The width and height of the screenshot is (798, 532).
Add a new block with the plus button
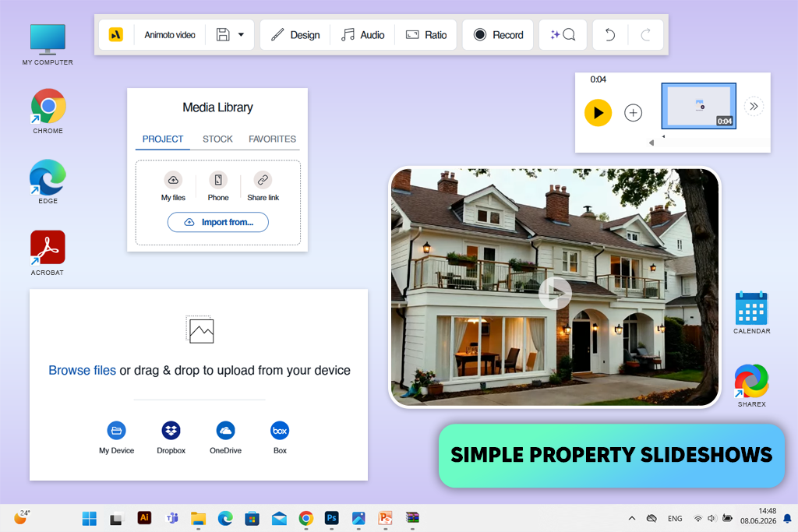tap(633, 112)
